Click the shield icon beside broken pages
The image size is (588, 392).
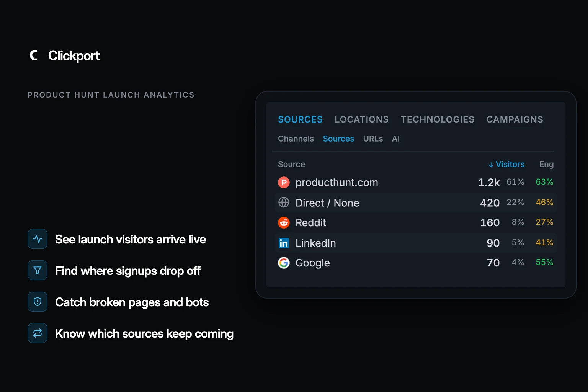coord(38,302)
